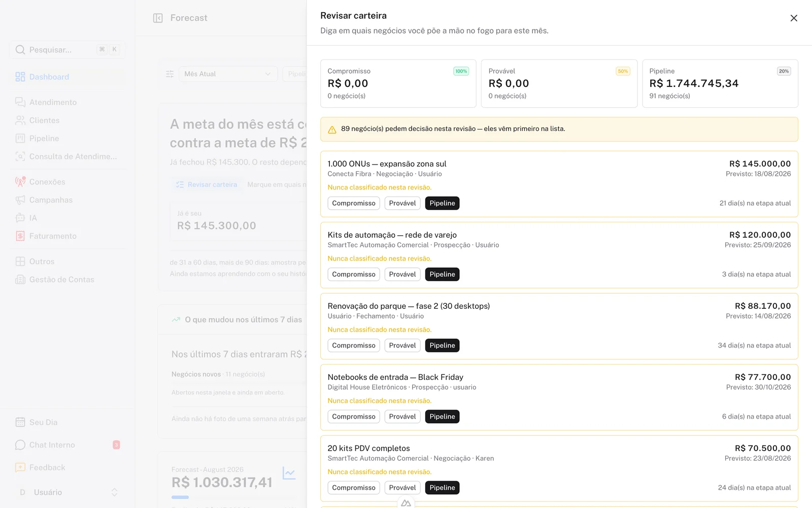Click the Seu Dia calendar icon
The height and width of the screenshot is (508, 812).
point(20,422)
